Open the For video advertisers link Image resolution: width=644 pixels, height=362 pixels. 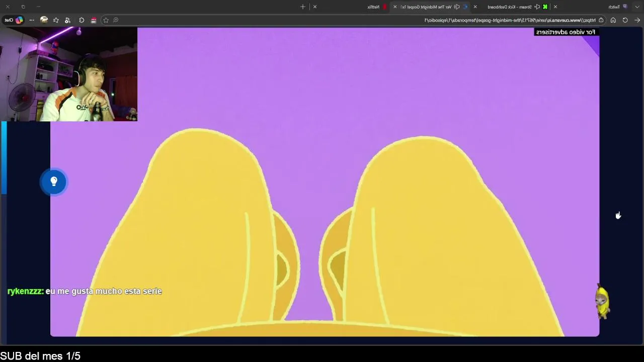point(566,32)
